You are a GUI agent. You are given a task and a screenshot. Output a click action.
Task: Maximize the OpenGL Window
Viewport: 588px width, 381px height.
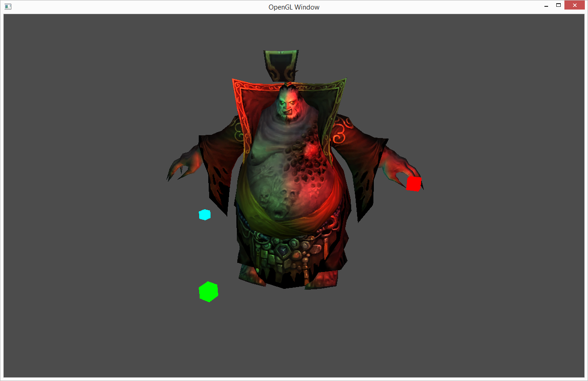559,5
